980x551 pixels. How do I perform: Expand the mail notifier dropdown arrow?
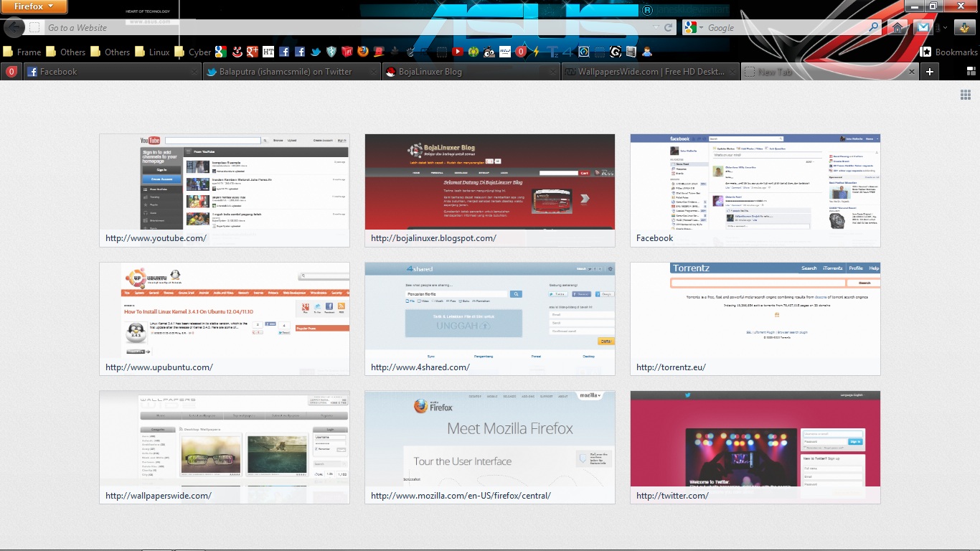[945, 28]
